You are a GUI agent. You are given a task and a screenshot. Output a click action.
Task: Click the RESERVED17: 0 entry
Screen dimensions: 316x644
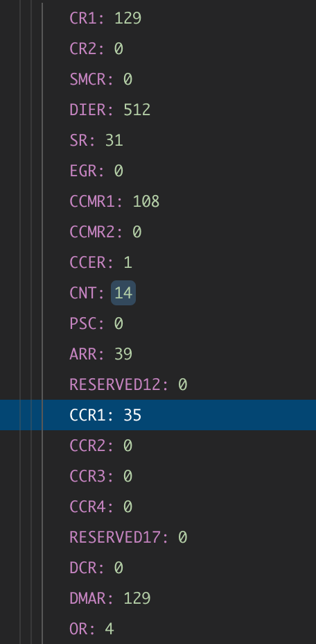(158, 537)
